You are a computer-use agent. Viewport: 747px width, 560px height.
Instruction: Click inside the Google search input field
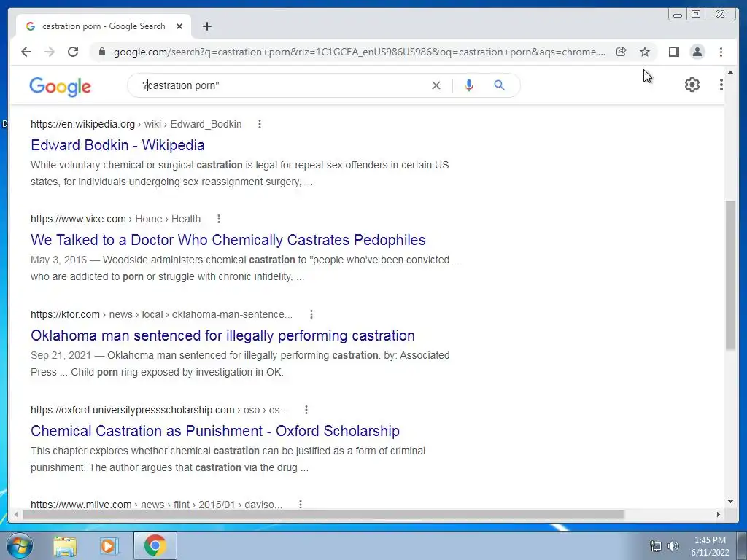point(286,85)
